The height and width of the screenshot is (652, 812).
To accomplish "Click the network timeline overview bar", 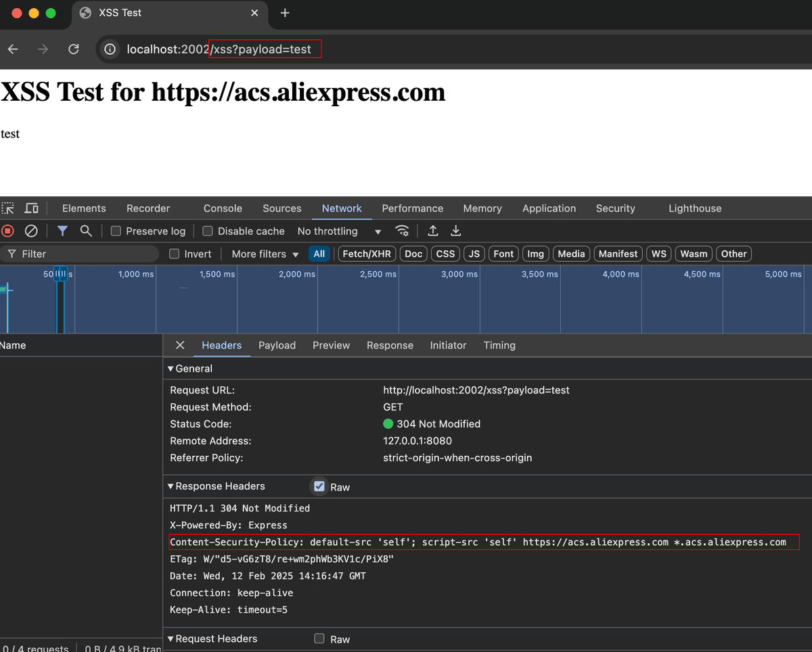I will point(406,300).
